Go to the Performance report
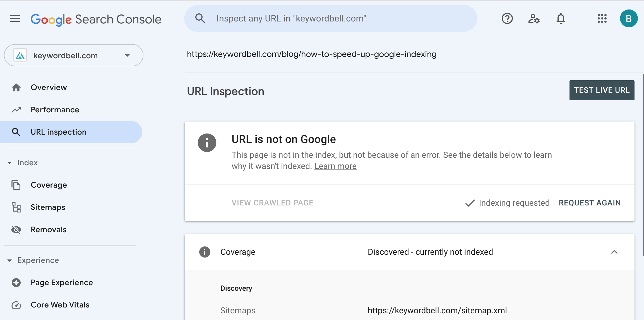The width and height of the screenshot is (644, 320). click(55, 110)
